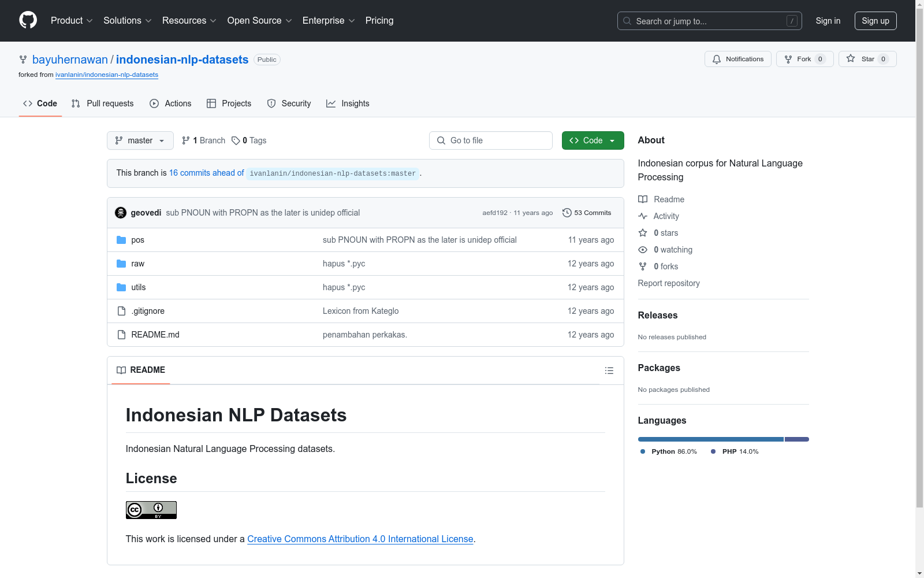Click the Sign up button

tap(875, 21)
